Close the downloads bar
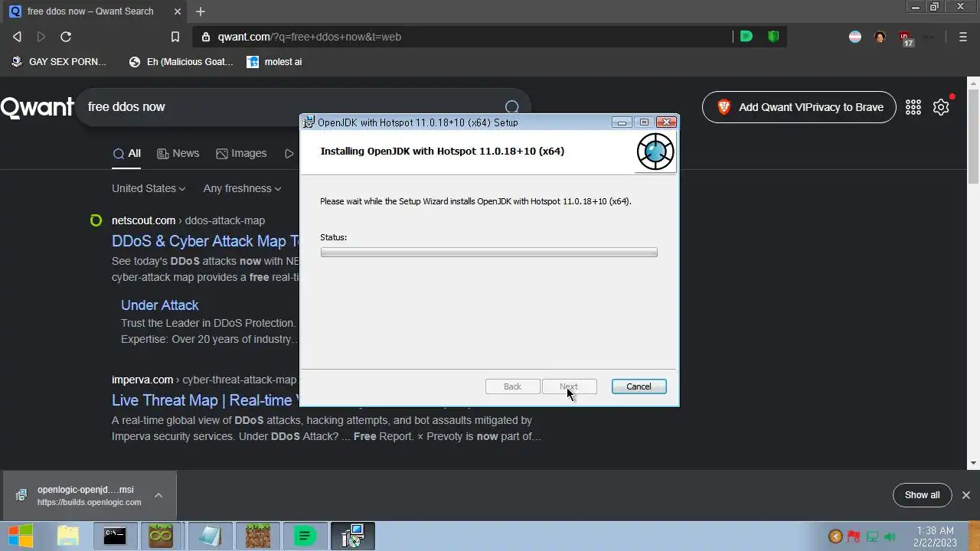Viewport: 980px width, 551px height. (x=966, y=495)
